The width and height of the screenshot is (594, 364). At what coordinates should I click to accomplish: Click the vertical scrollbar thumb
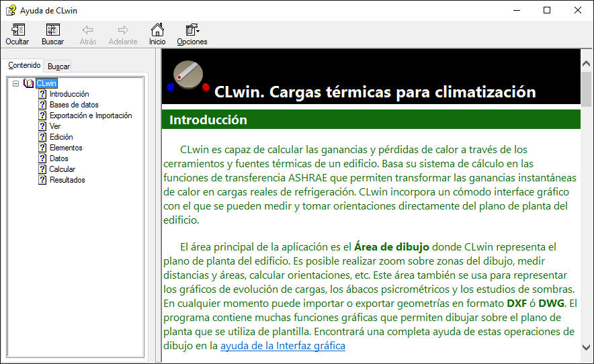586,89
